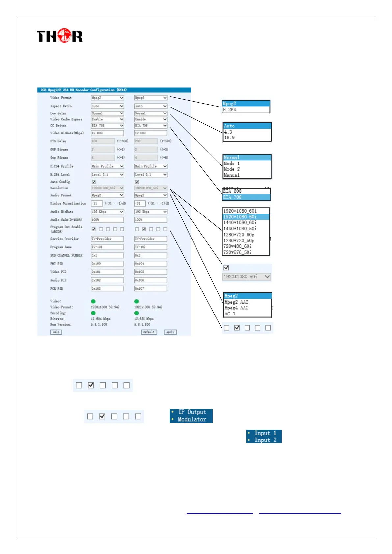Select 1280*720_60p from the resolution list
The width and height of the screenshot is (392, 554).
[x=239, y=235]
